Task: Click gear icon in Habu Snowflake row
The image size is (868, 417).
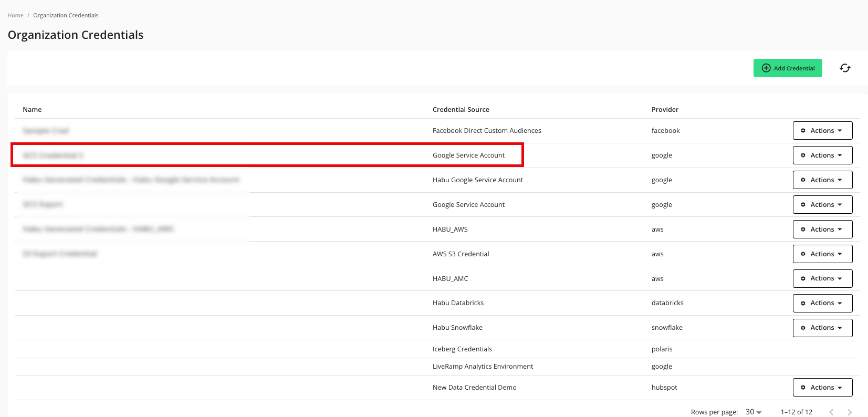Action: point(803,328)
